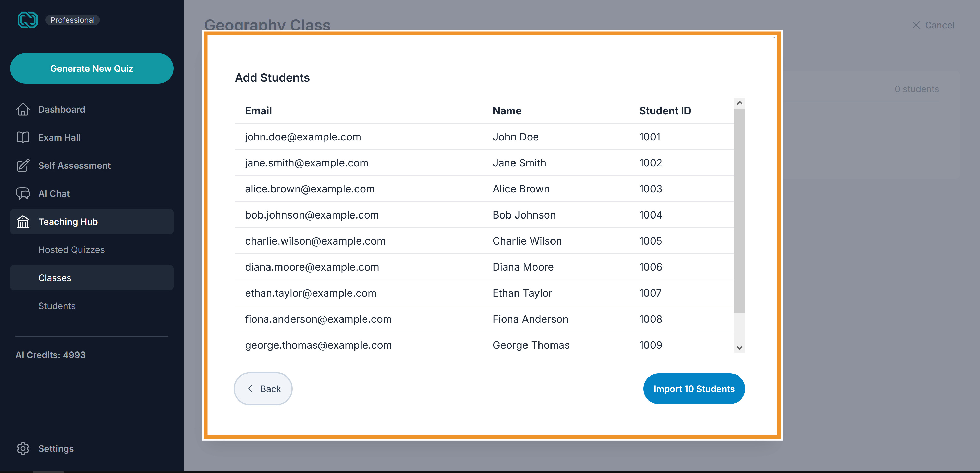Open Settings in sidebar
Screen dimensions: 980x473
point(92,449)
